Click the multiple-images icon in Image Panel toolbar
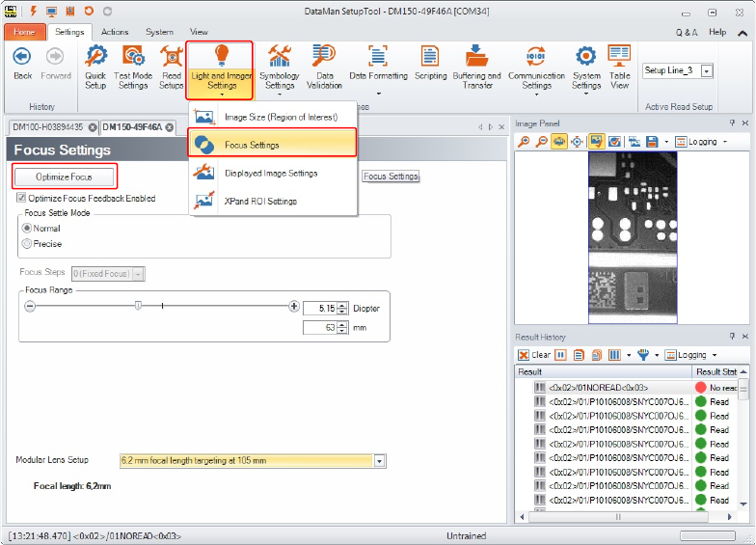756x545 pixels. [x=634, y=142]
